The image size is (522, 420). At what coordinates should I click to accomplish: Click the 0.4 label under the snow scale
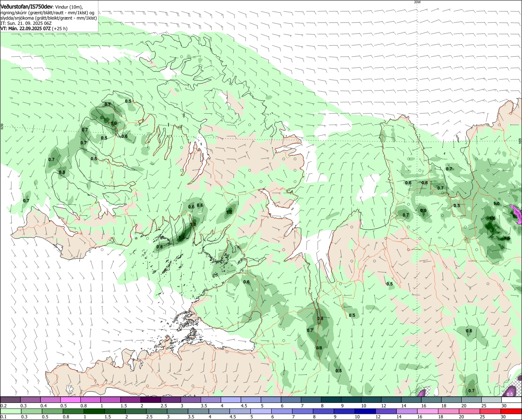coord(44,406)
